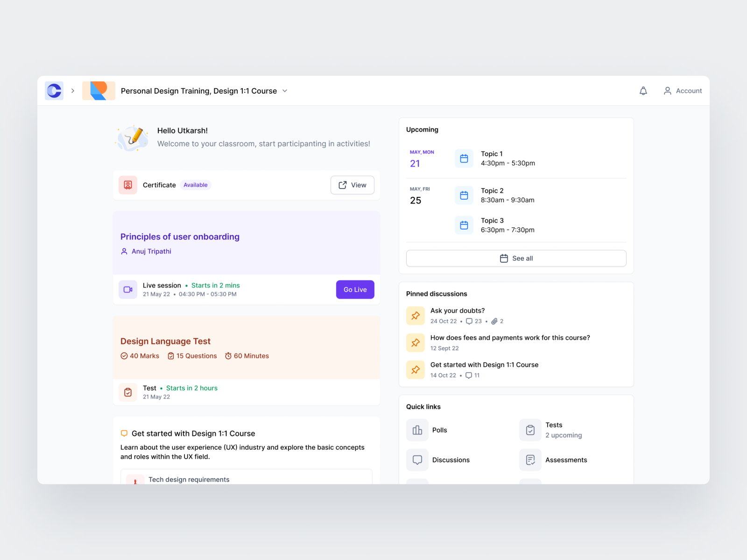747x560 pixels.
Task: Click the pin icon on Ask your doubts?
Action: [x=415, y=315]
